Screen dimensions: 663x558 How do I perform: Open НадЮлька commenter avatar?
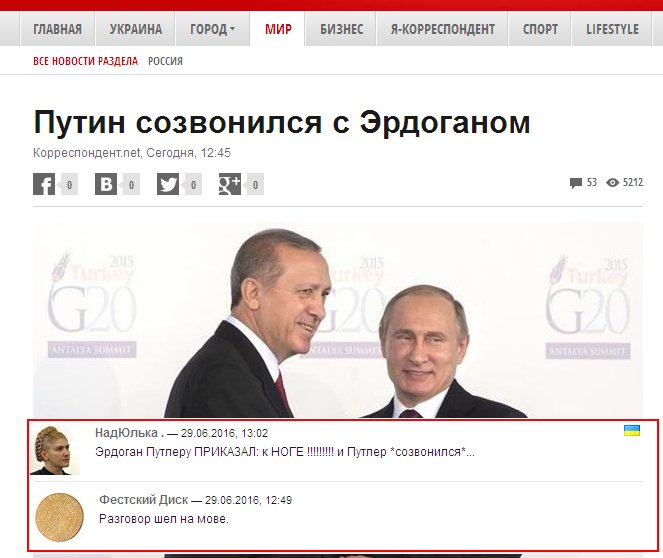tap(55, 450)
